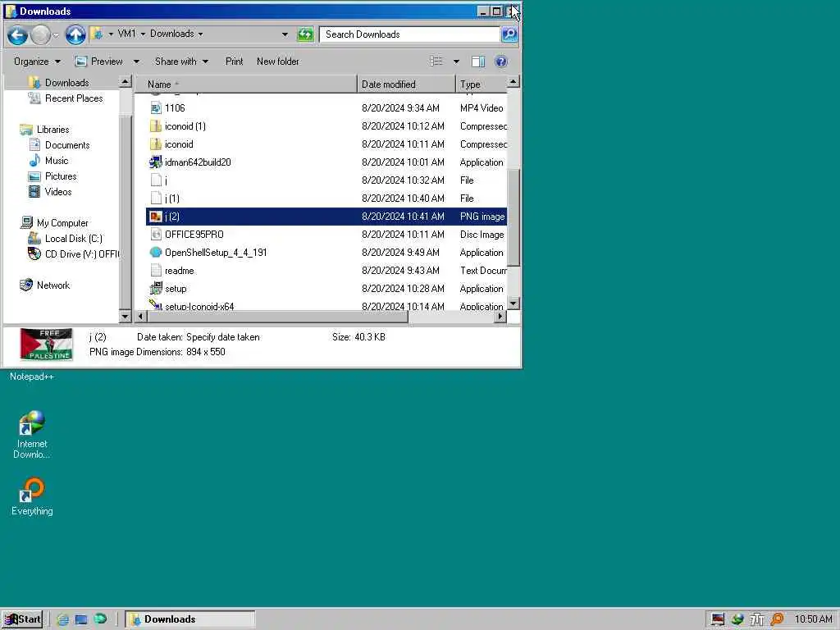Viewport: 840px width, 630px height.
Task: Click in the Search Downloads field
Action: pyautogui.click(x=409, y=34)
